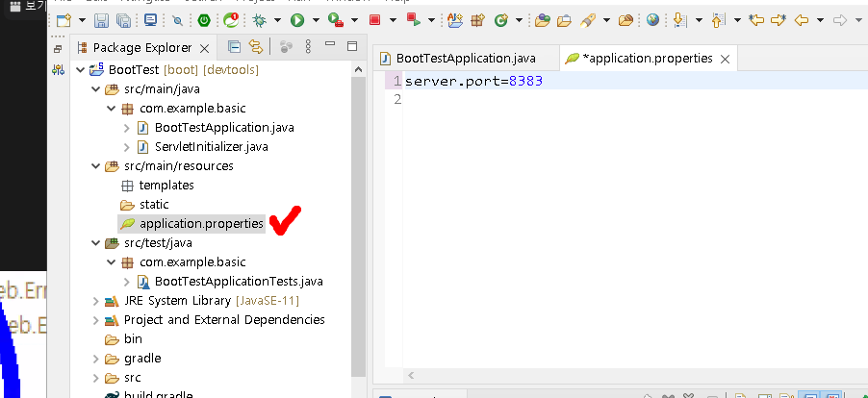
Task: Switch to BootTestApplication.java editor tab
Action: [x=466, y=58]
